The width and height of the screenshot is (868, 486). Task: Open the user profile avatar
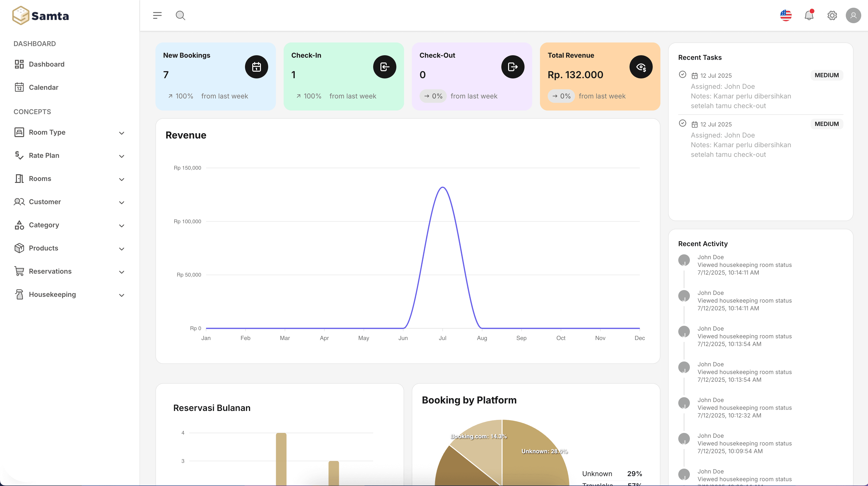(x=853, y=15)
